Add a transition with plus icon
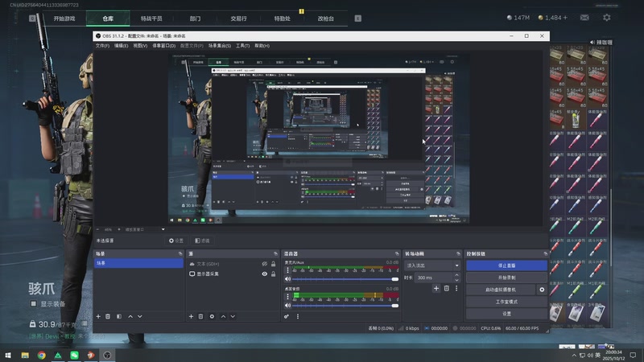This screenshot has height=362, width=644. click(x=436, y=289)
